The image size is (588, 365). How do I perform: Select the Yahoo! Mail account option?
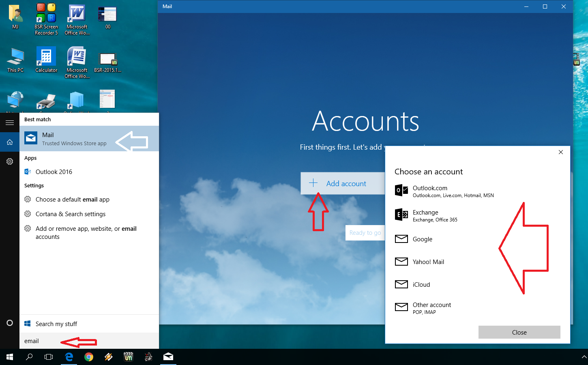tap(428, 262)
